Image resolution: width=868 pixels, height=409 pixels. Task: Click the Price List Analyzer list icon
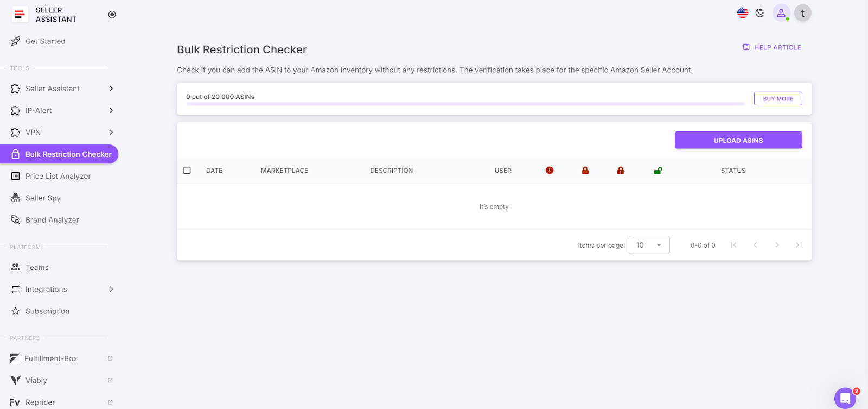tap(16, 176)
